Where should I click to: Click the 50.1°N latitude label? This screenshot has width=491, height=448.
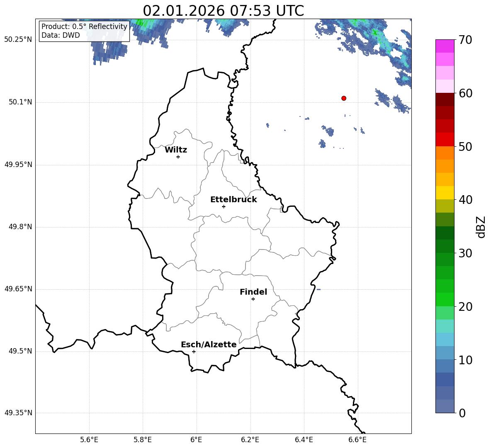click(x=20, y=102)
